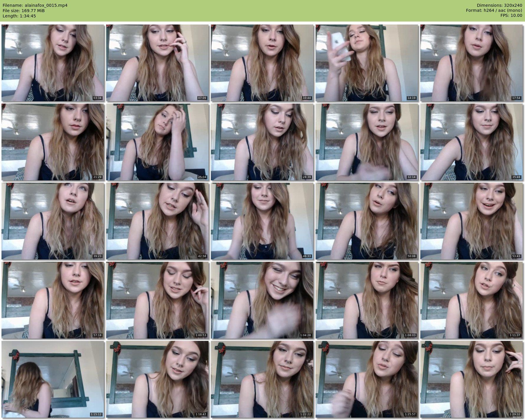
Task: Open the thumbnail at 1:18:47
Action: [x=157, y=379]
